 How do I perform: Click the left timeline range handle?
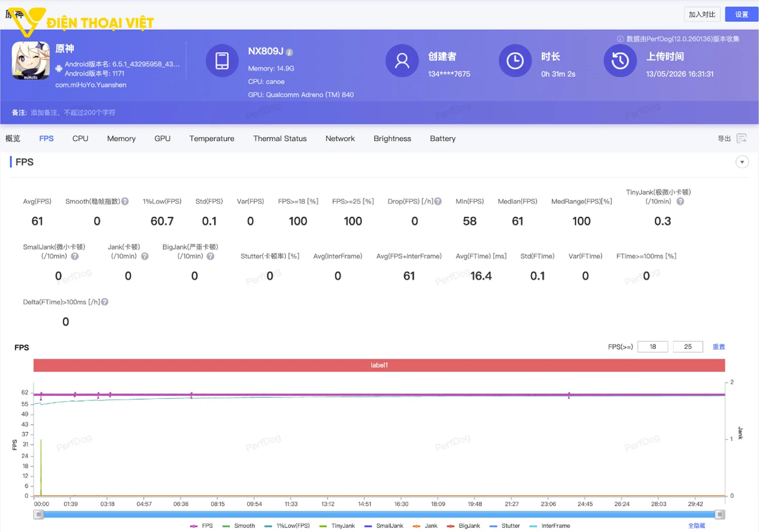38,514
